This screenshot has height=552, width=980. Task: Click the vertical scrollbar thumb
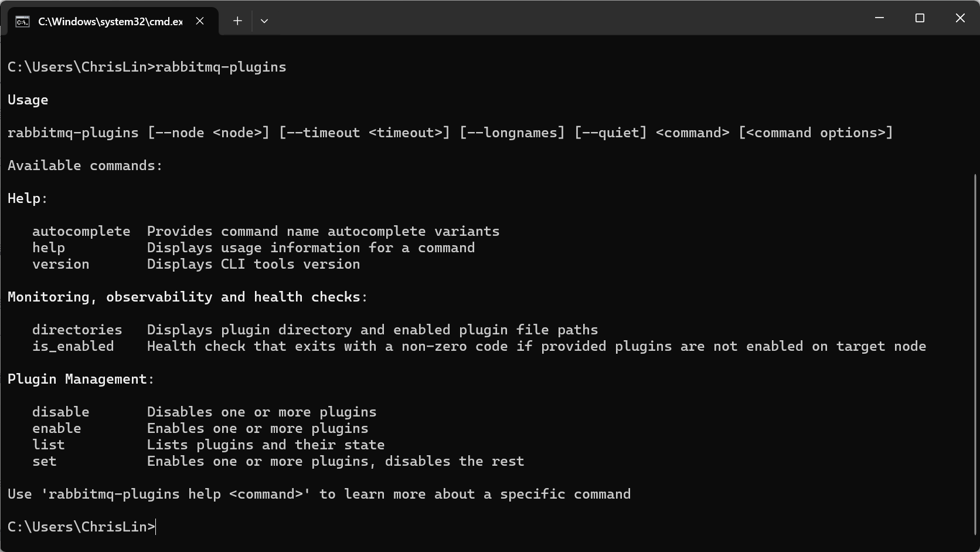(975, 352)
